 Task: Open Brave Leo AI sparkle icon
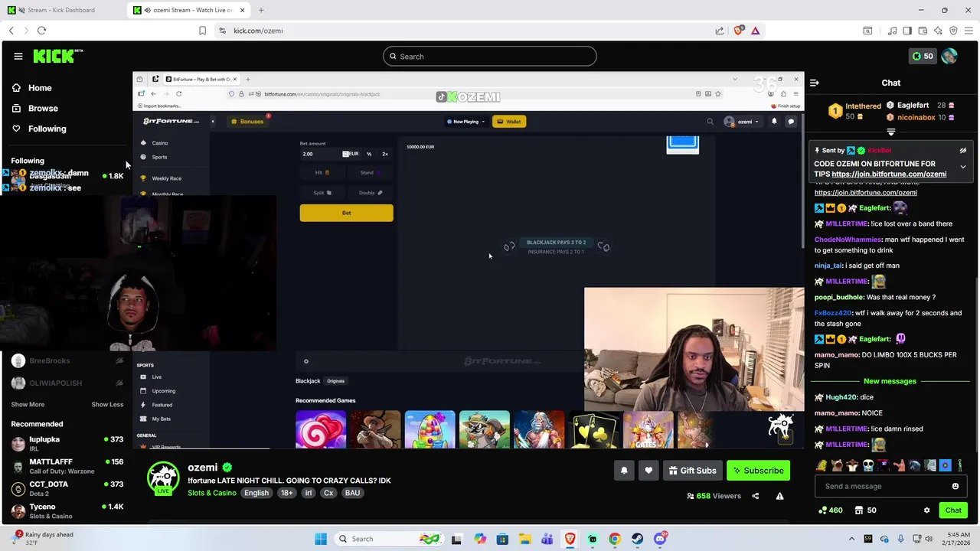pyautogui.click(x=938, y=31)
